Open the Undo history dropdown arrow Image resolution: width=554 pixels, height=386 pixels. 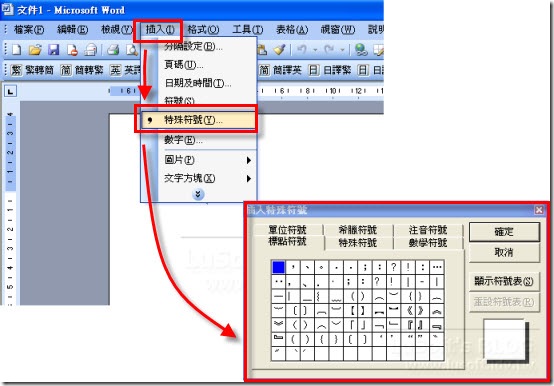pos(315,50)
